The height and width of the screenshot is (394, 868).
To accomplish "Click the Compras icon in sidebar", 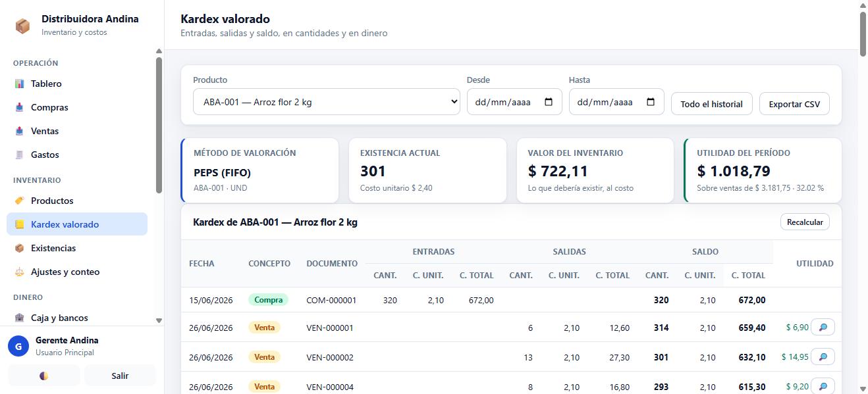I will pos(19,107).
